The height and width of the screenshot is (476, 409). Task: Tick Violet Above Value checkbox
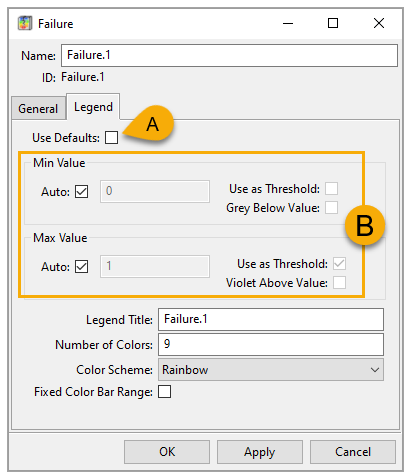(339, 283)
